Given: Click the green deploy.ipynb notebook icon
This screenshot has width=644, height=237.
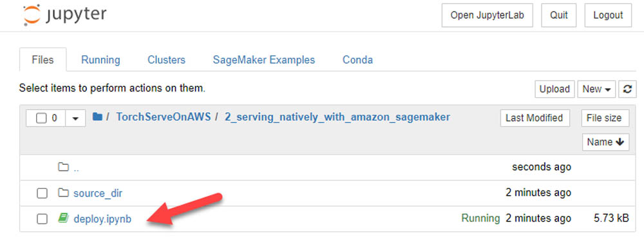Looking at the screenshot, I should click(x=63, y=218).
